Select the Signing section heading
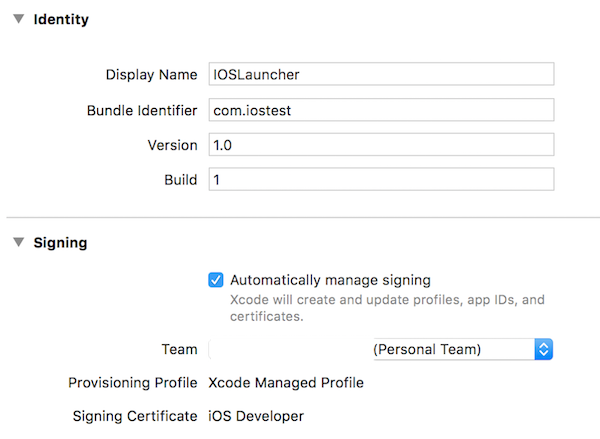Screen dimensions: 600x439 click(x=60, y=243)
